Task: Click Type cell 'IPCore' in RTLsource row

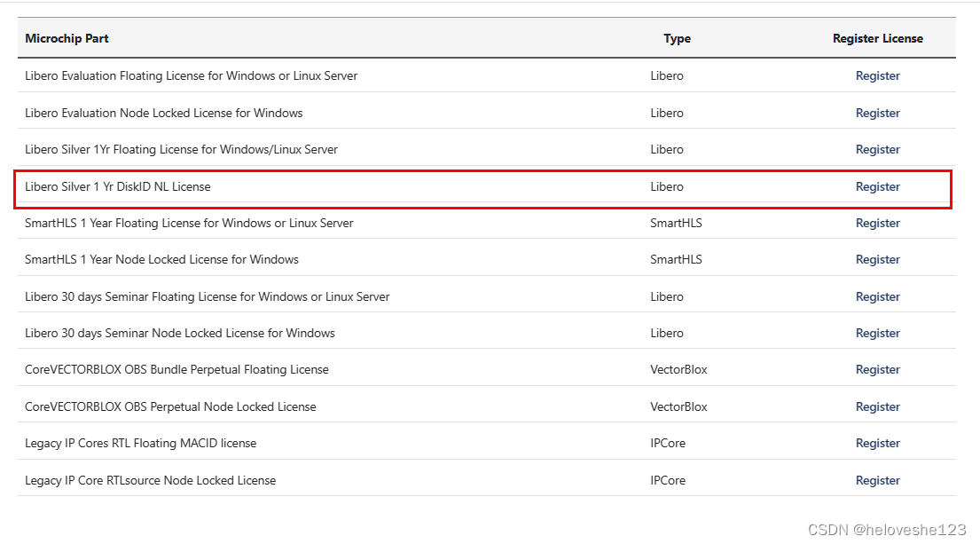Action: 668,481
